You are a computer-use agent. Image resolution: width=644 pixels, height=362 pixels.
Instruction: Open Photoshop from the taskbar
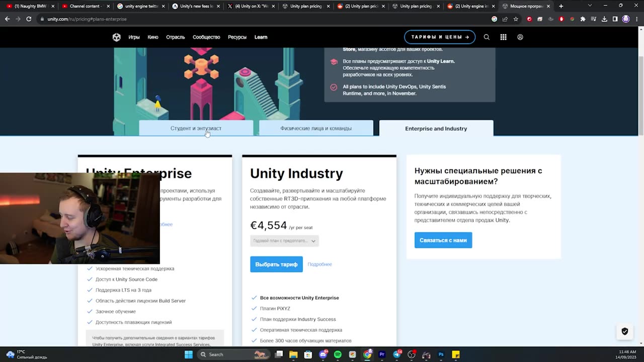pos(441,354)
